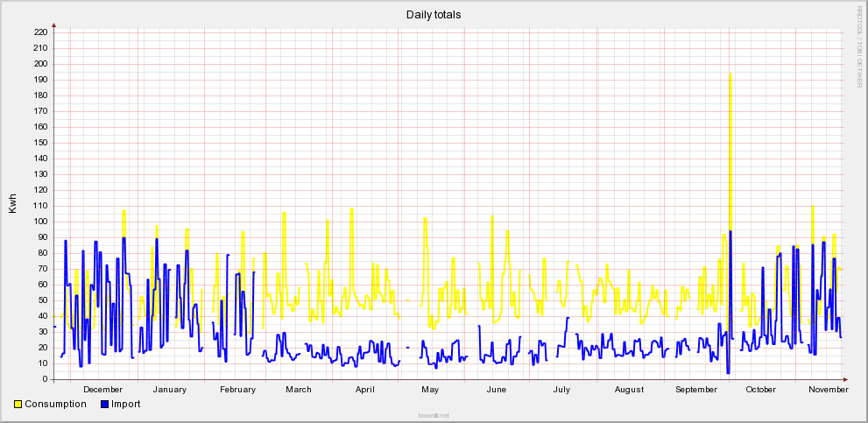
Task: Click the RRDTOOL / TOBI OETIKER watermark
Action: (x=859, y=46)
